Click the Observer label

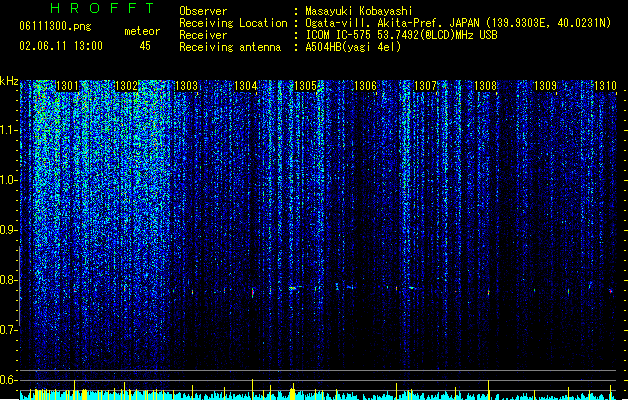point(203,11)
